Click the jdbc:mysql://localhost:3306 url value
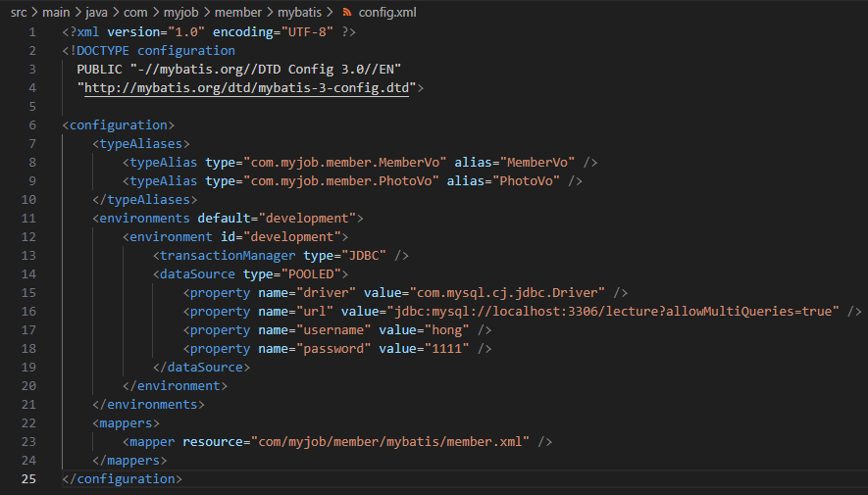 [613, 312]
